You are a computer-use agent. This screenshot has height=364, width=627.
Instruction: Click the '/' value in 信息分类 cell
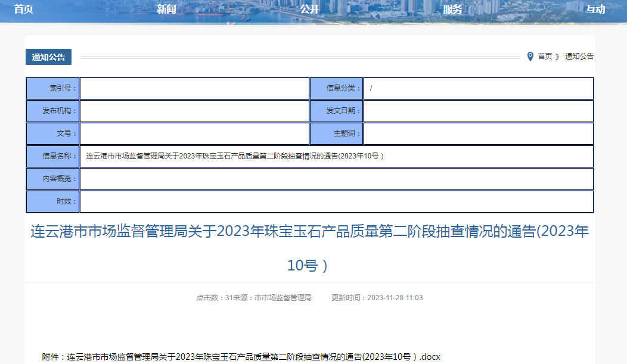(x=371, y=88)
